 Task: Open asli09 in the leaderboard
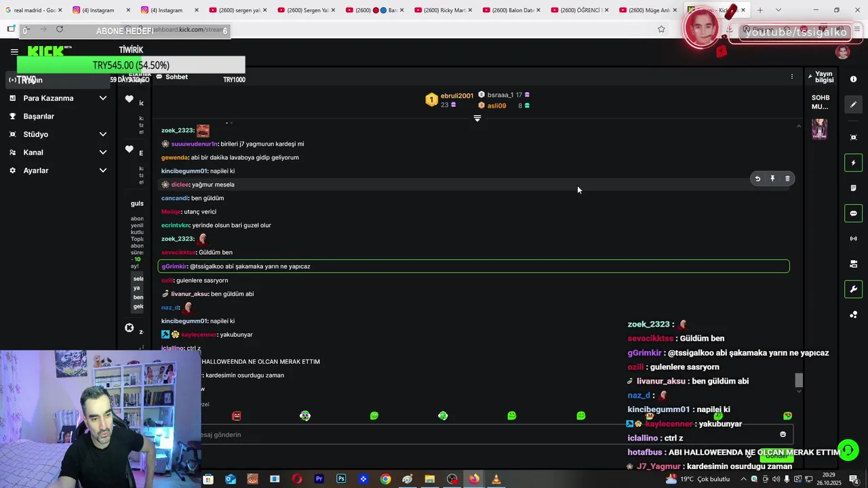pos(496,106)
